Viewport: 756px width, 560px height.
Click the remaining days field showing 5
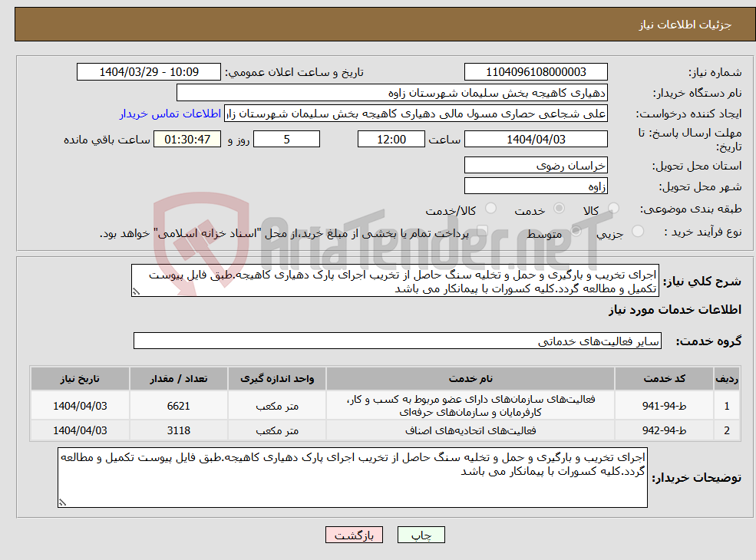pyautogui.click(x=286, y=140)
